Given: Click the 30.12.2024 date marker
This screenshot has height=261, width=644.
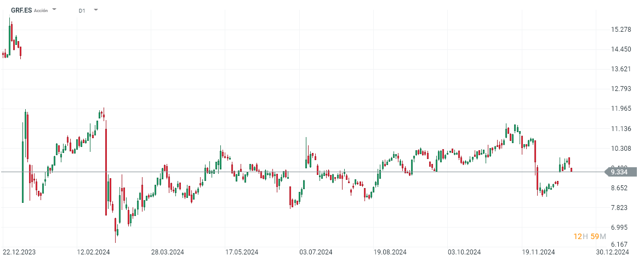Looking at the screenshot, I should click(612, 252).
